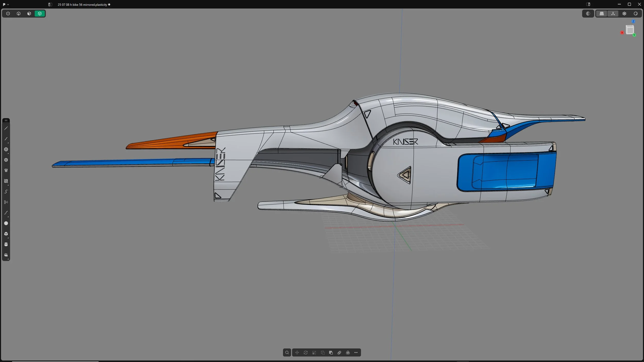
Task: Activate the Duplicate command
Action: coord(323,352)
